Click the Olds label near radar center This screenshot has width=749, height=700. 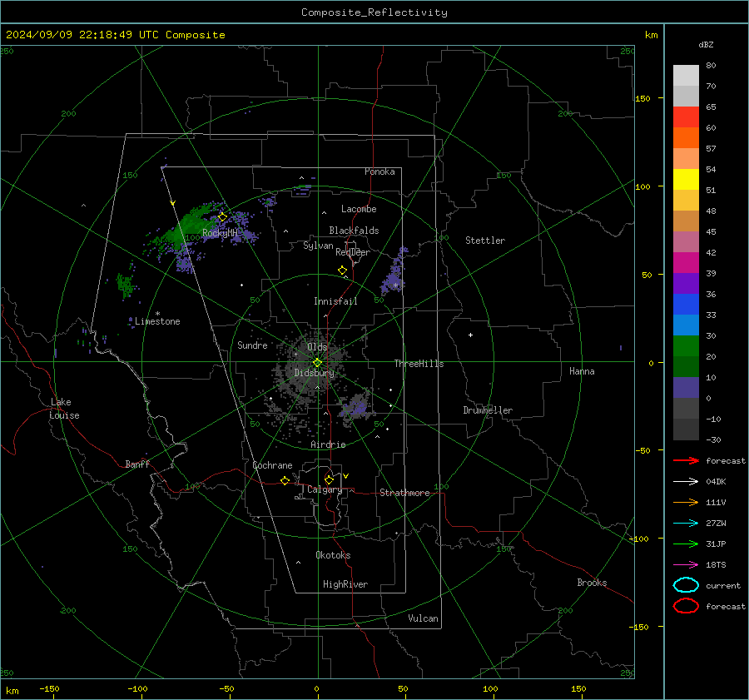pyautogui.click(x=317, y=346)
